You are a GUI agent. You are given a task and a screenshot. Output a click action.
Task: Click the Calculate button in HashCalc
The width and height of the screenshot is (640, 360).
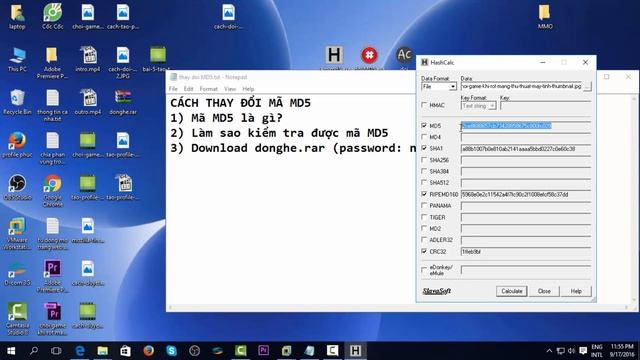click(511, 291)
